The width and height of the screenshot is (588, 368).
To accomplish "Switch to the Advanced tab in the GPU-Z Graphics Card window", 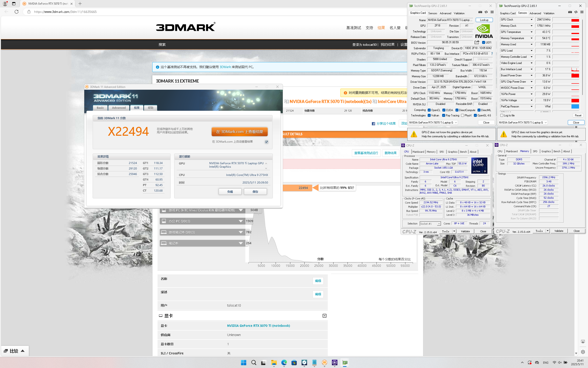I will (445, 13).
